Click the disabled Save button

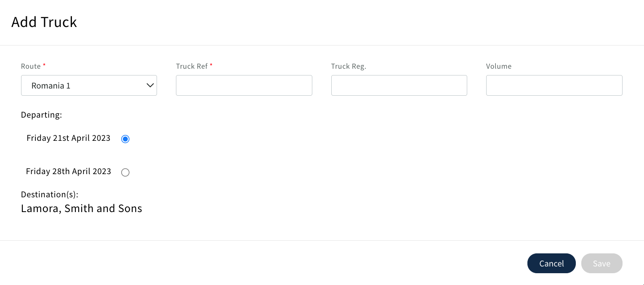(x=601, y=263)
